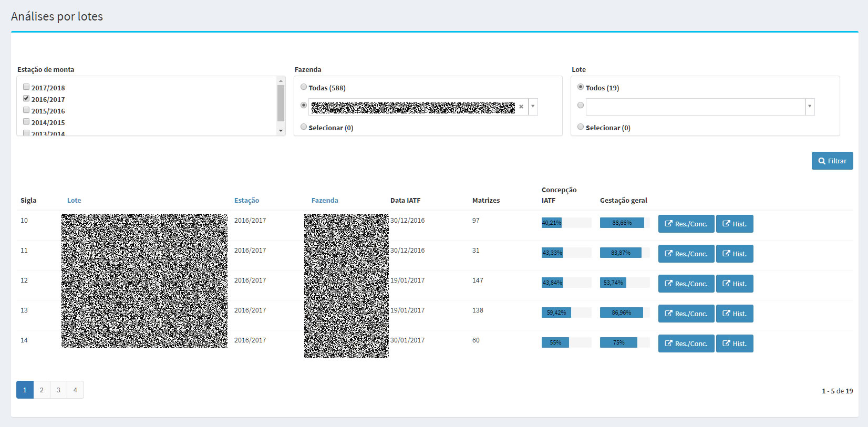Open Hist. for lot 12
Viewport: 868px width, 427px height.
(735, 284)
